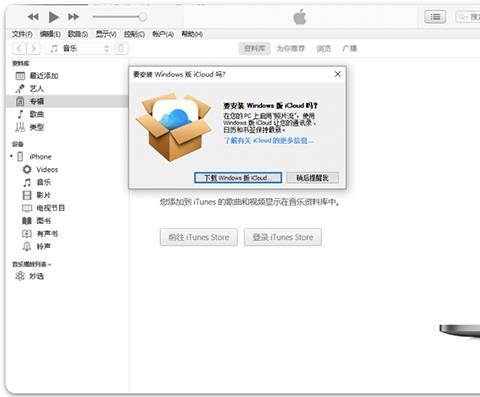Open 音乐 under iPhone
Image resolution: width=480 pixels, height=397 pixels.
point(44,182)
